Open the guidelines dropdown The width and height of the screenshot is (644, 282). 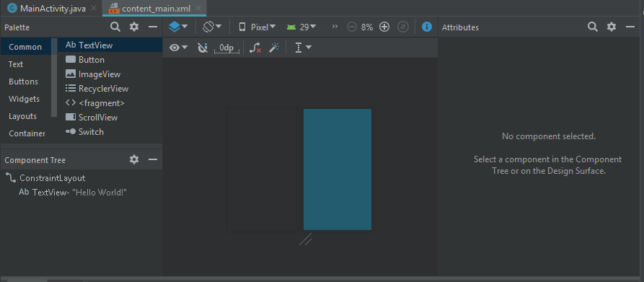pos(304,48)
